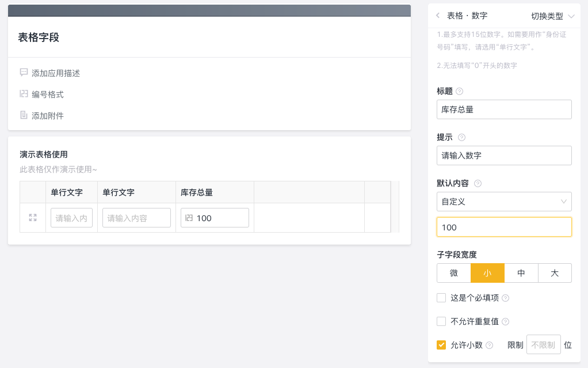Viewport: 588px width, 368px height.
Task: Enable the 这是个必填项 checkbox
Action: [441, 298]
